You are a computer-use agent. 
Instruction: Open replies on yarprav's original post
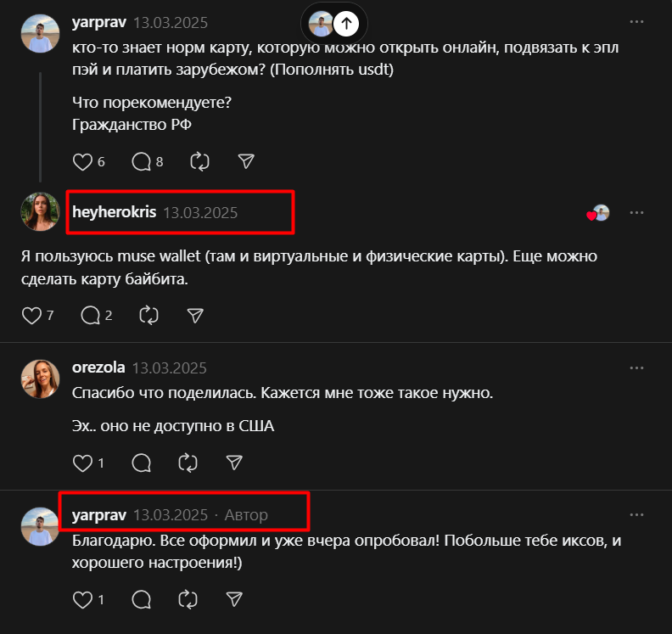(x=142, y=161)
